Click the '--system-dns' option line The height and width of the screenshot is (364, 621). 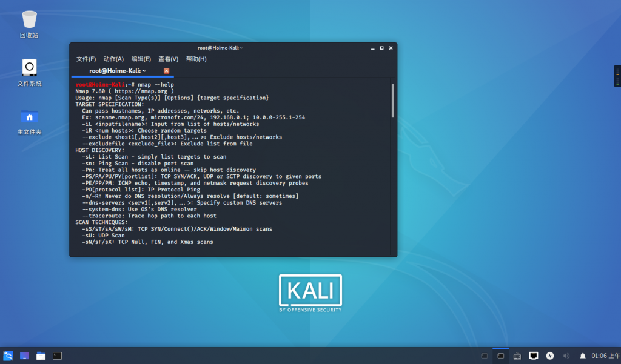(139, 209)
